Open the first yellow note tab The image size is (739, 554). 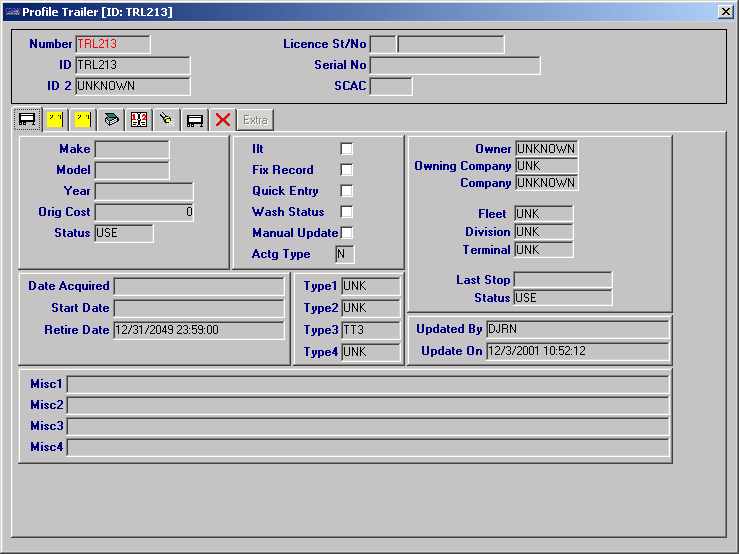[x=55, y=120]
